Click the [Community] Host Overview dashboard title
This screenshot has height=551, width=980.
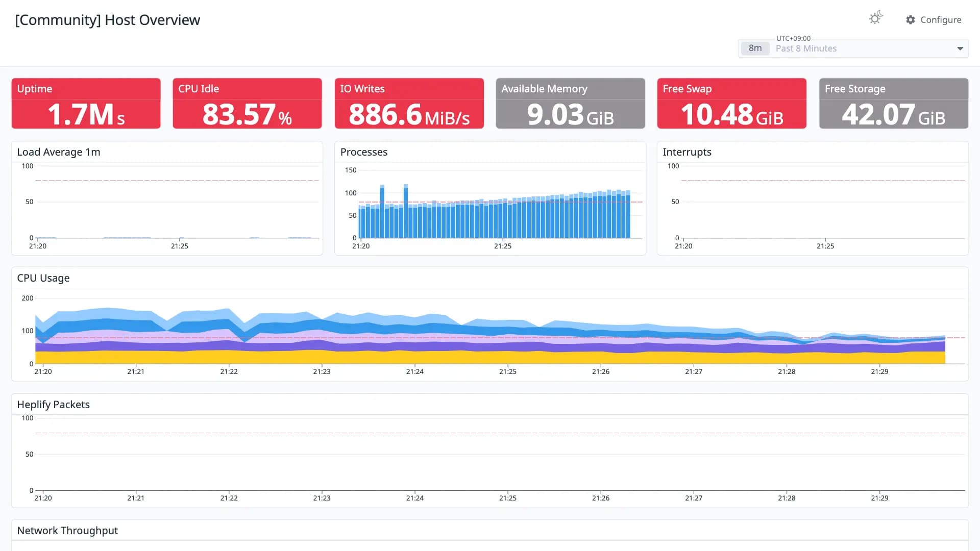pyautogui.click(x=107, y=20)
